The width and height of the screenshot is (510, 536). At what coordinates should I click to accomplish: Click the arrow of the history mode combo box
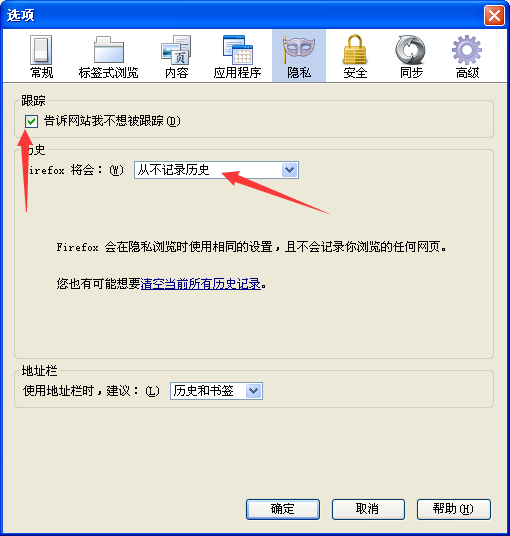[290, 170]
